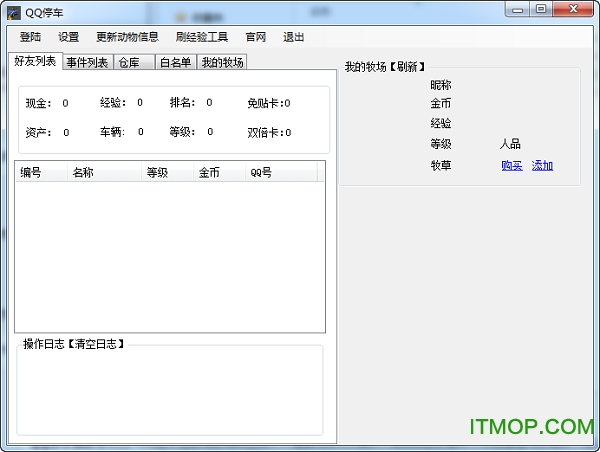Switch to the 好友列表 tab
Screen dimensions: 600x452
[35, 62]
